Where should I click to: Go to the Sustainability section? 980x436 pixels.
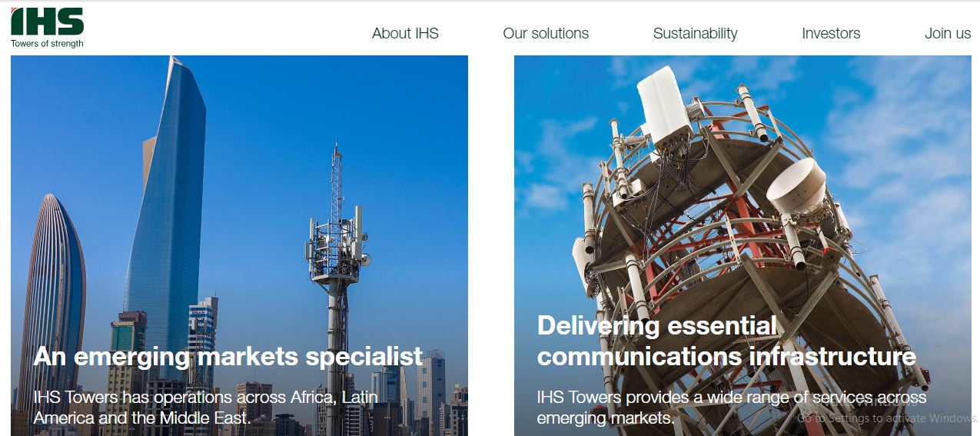tap(695, 33)
